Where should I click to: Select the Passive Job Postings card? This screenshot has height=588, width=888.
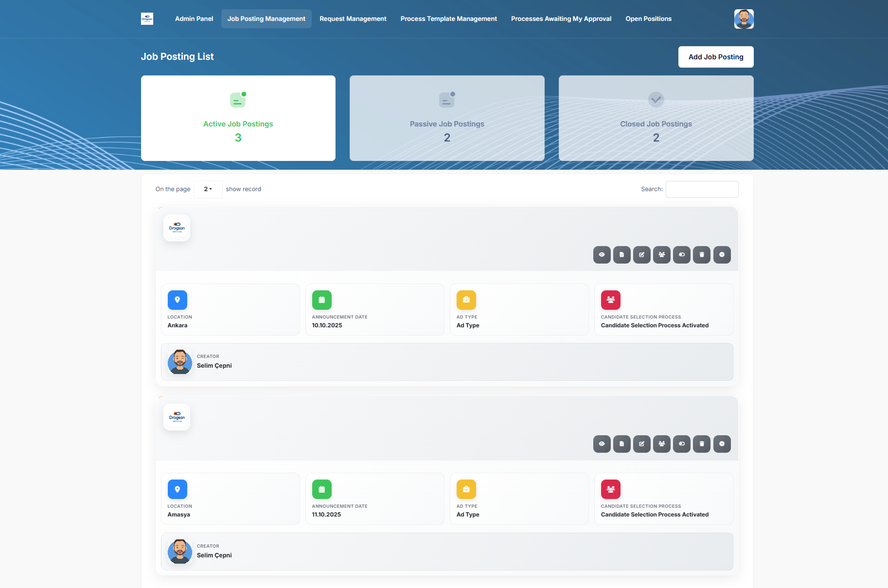tap(447, 118)
